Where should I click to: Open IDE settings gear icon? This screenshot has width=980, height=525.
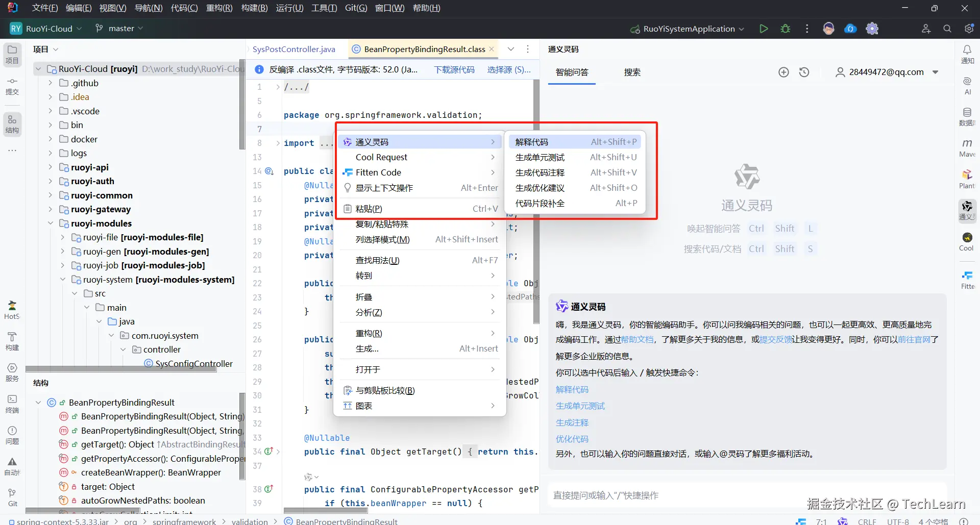pos(969,29)
